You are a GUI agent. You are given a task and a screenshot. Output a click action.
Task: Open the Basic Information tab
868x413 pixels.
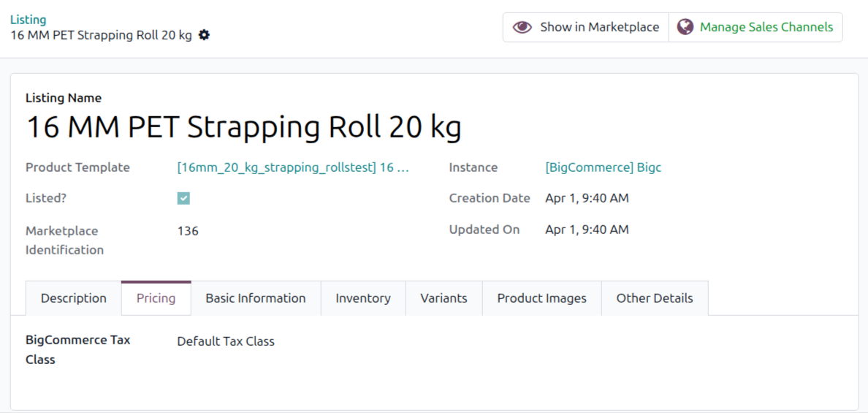click(256, 298)
